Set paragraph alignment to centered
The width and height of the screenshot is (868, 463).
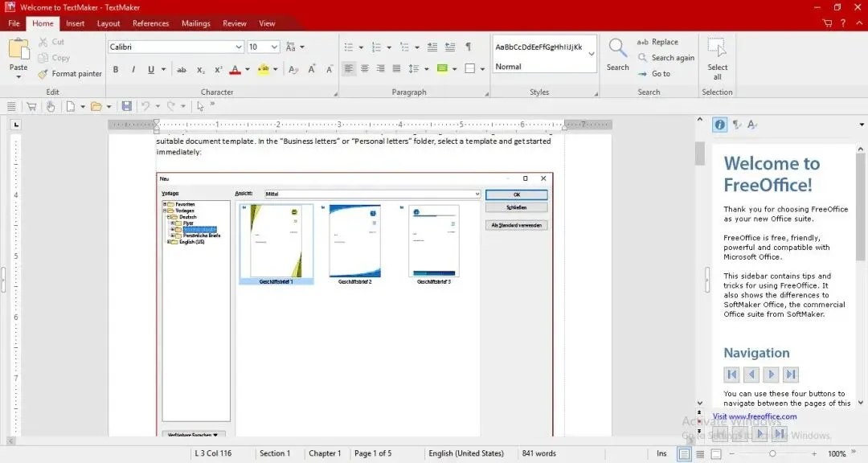tap(365, 68)
